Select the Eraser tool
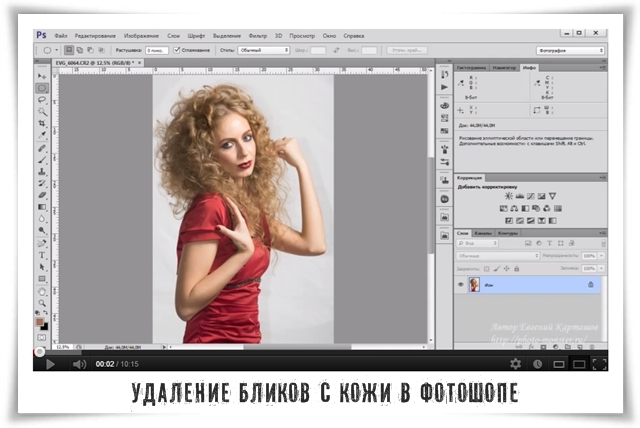The height and width of the screenshot is (428, 640). pyautogui.click(x=42, y=195)
